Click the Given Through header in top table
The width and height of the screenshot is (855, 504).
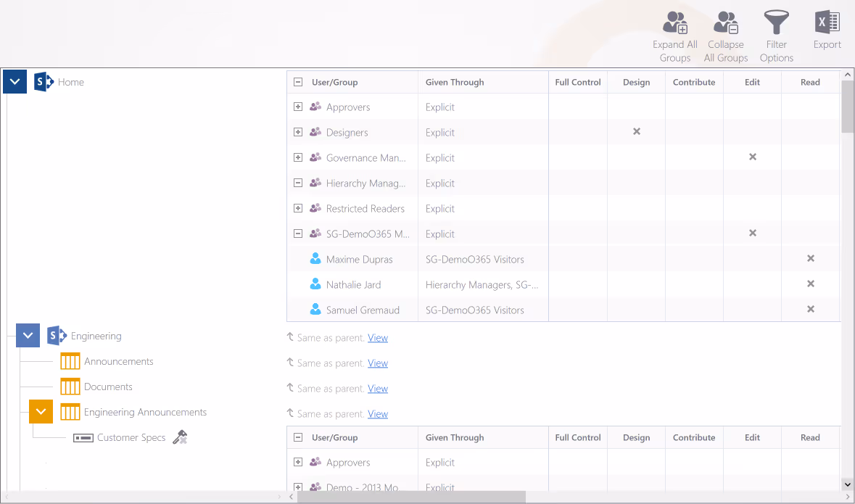455,82
